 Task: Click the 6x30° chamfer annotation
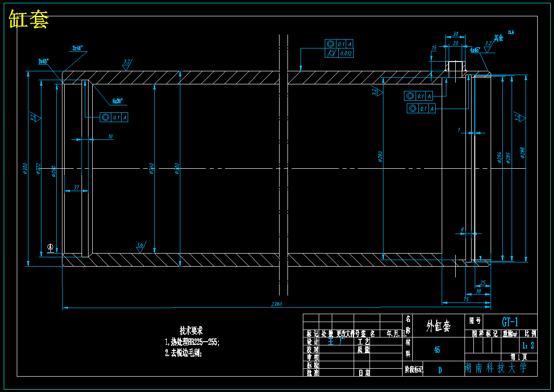117,101
